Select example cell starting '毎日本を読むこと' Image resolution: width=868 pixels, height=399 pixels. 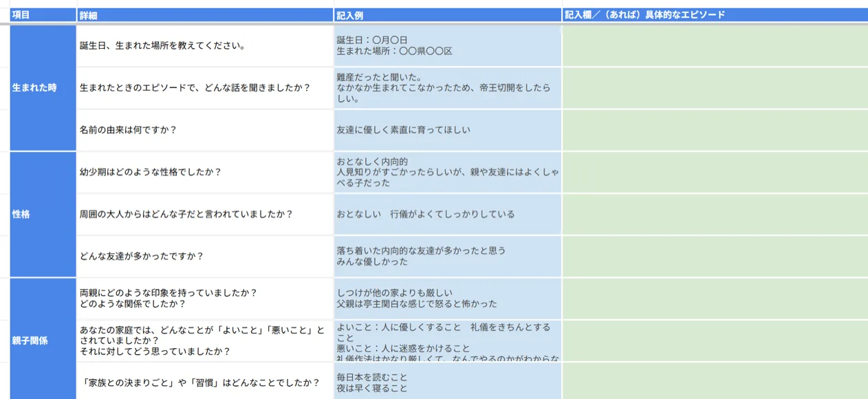pos(448,381)
